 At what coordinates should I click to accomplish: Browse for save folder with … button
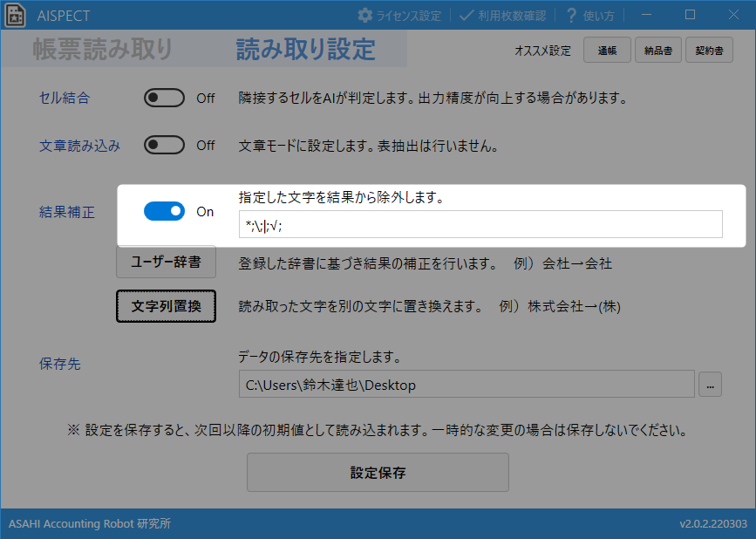(x=710, y=385)
